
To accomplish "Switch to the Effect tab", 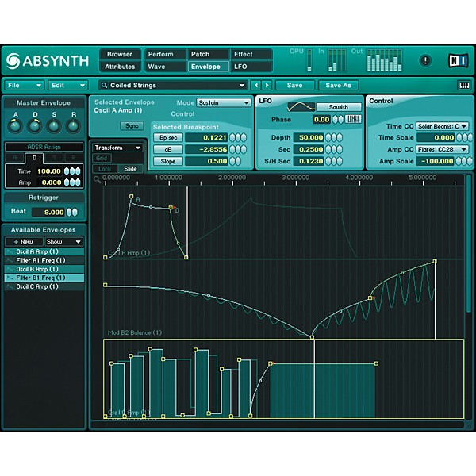I will tap(251, 54).
